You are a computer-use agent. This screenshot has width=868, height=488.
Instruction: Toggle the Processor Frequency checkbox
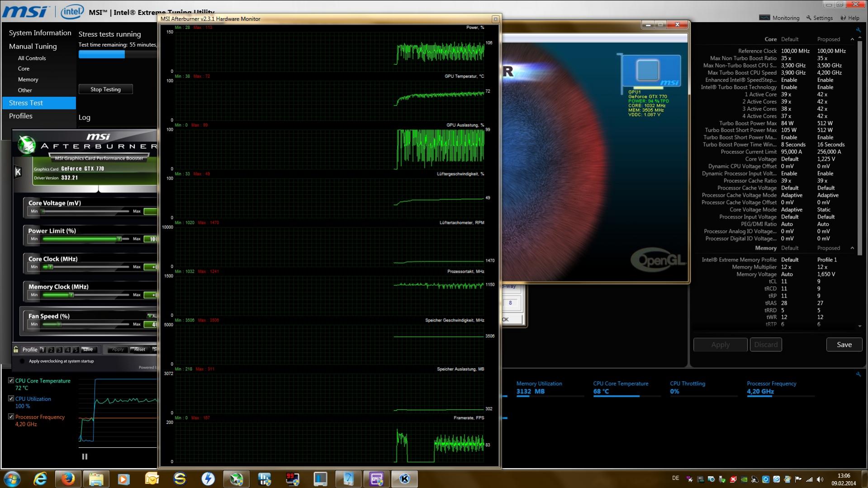tap(11, 417)
